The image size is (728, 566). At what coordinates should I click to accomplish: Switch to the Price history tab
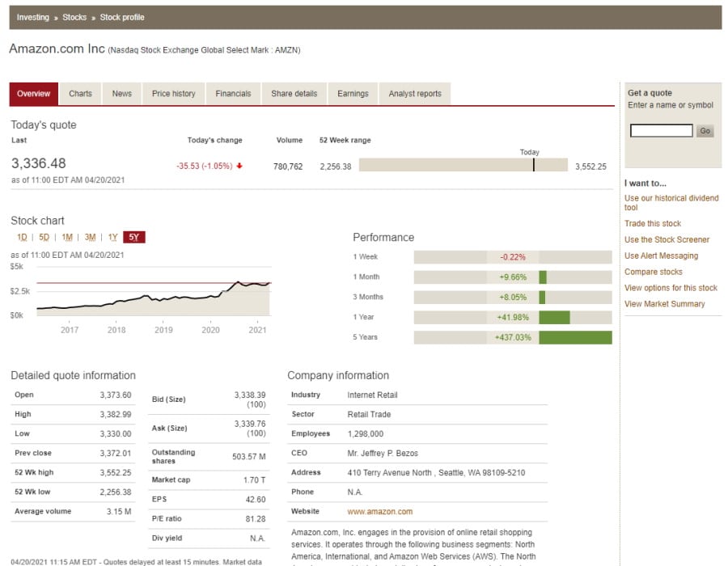[173, 94]
